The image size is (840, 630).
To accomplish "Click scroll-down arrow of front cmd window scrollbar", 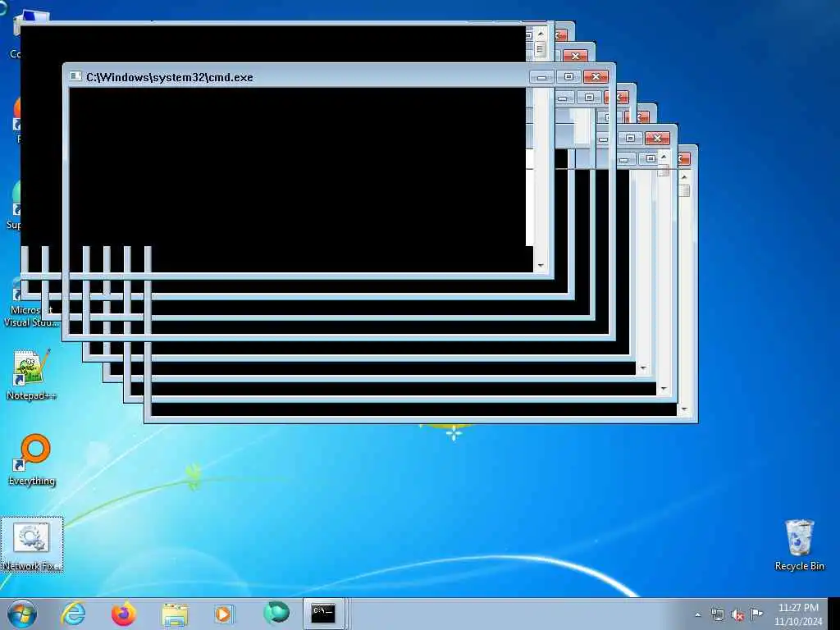I will 541,265.
